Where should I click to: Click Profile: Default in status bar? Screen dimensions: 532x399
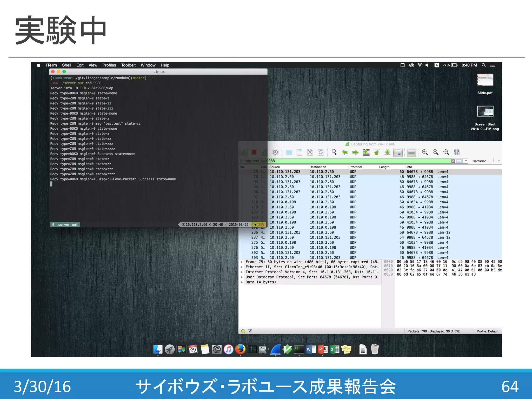[x=488, y=331]
